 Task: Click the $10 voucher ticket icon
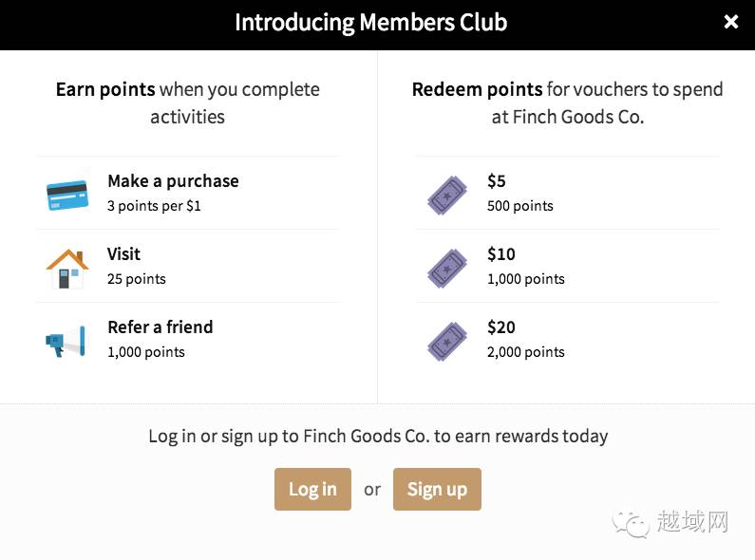pyautogui.click(x=447, y=267)
